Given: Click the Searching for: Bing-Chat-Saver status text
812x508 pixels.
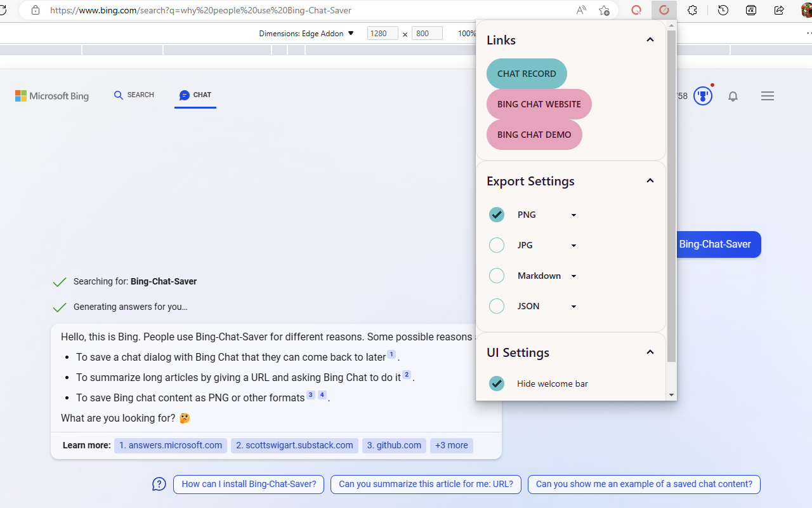Looking at the screenshot, I should tap(135, 281).
